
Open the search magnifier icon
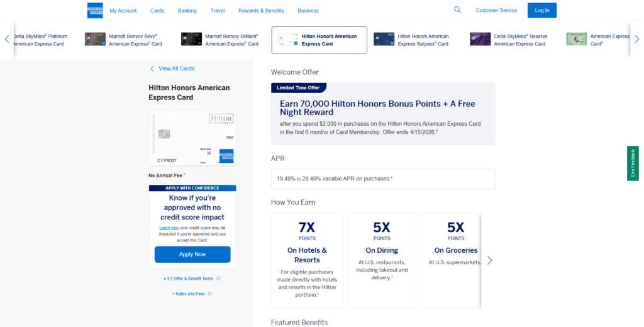(457, 10)
